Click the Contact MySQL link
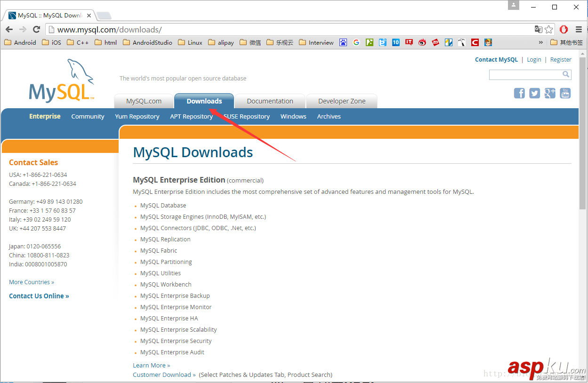 coord(496,60)
